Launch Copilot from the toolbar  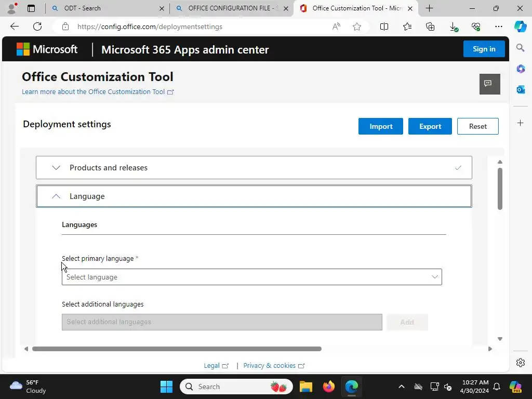(520, 26)
